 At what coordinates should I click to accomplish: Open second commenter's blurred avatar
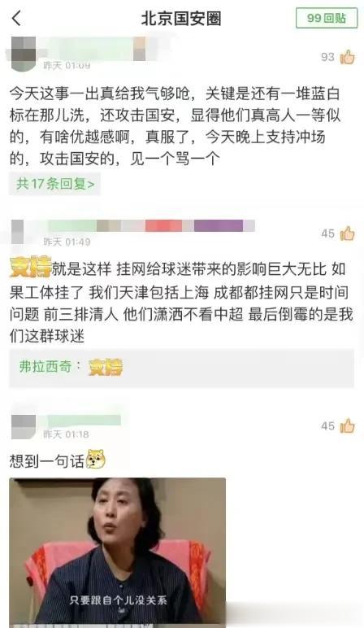coord(18,232)
